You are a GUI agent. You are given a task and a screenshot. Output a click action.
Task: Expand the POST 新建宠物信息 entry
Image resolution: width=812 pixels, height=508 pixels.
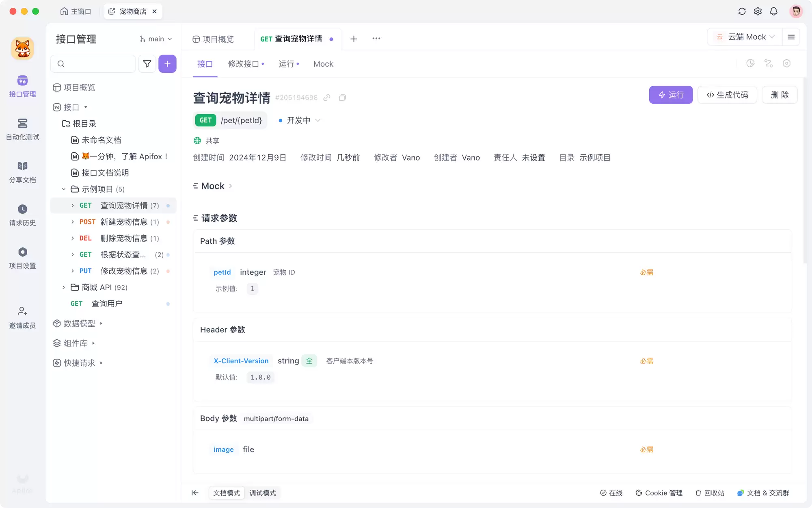click(x=73, y=222)
